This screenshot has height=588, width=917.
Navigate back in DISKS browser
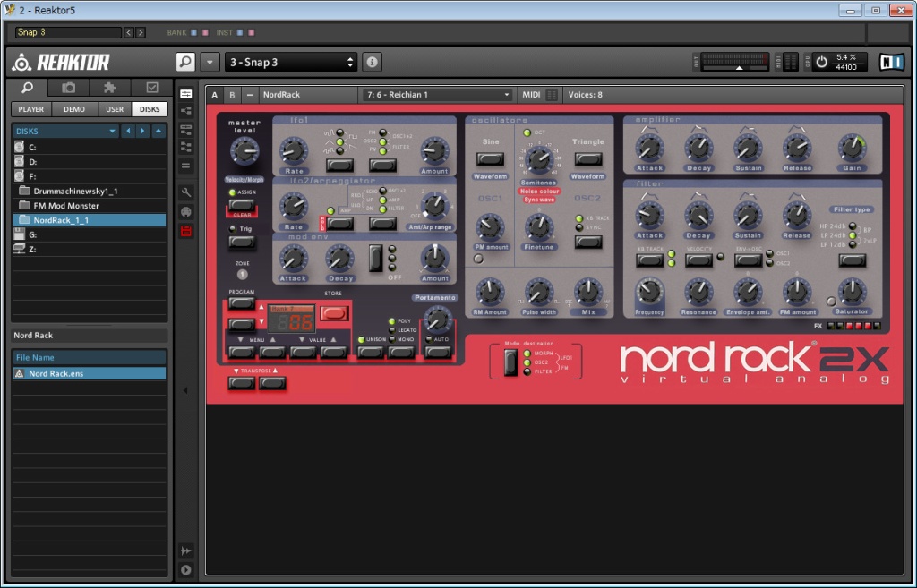pos(128,131)
